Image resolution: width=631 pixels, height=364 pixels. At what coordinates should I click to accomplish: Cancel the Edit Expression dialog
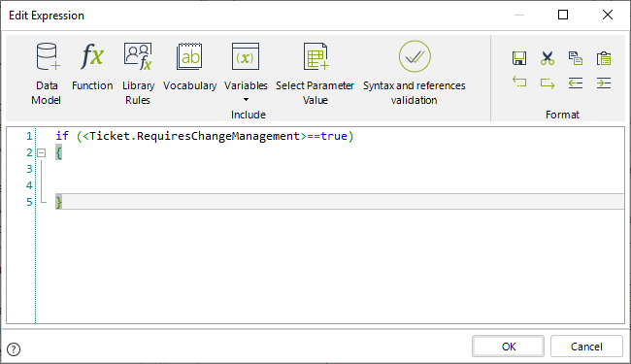pyautogui.click(x=586, y=347)
